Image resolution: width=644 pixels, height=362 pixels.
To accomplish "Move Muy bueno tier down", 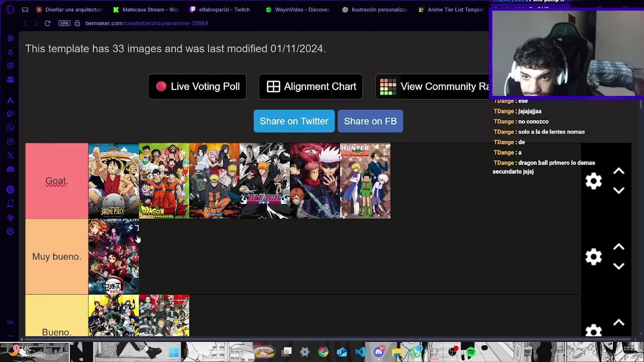I will [619, 266].
